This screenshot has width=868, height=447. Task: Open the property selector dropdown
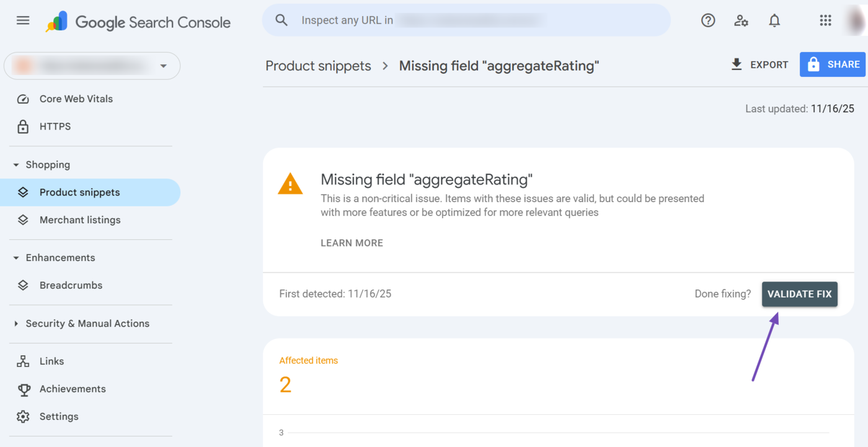(162, 66)
